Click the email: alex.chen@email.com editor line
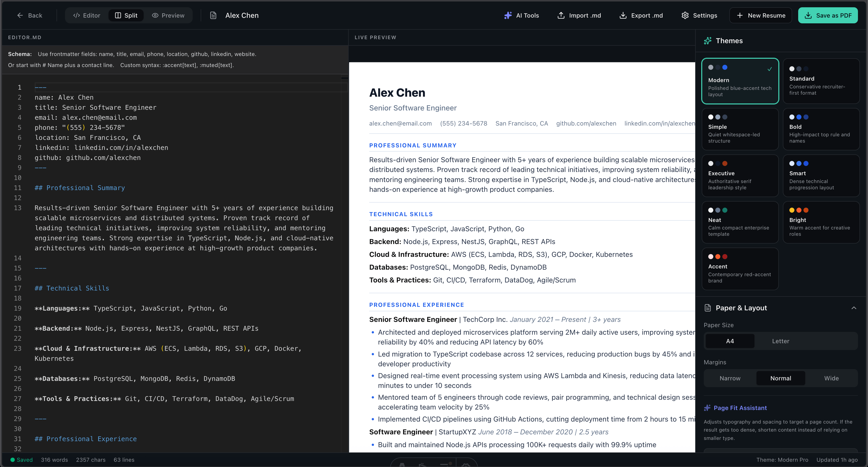Viewport: 868px width, 467px height. [x=86, y=118]
